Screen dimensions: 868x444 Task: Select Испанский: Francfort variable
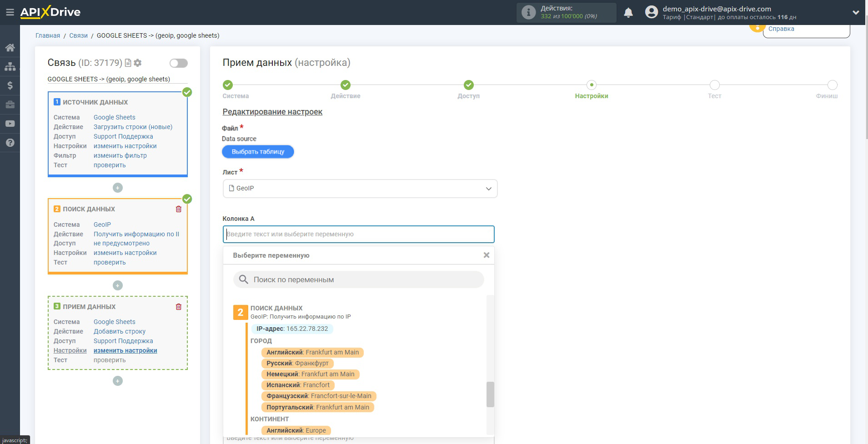(298, 385)
